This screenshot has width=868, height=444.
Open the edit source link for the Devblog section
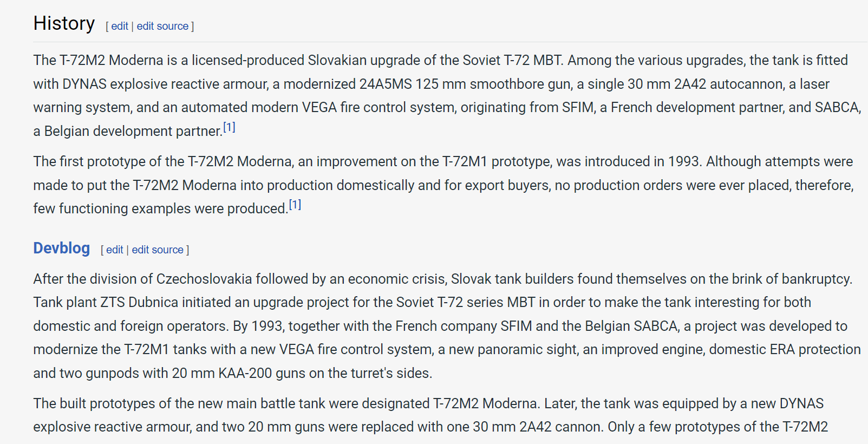pos(158,250)
